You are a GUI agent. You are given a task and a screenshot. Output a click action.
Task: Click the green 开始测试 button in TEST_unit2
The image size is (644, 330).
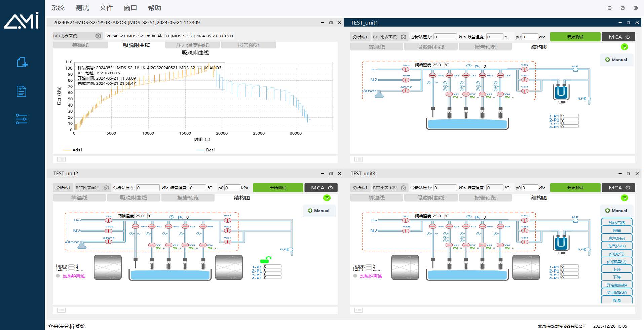(x=278, y=188)
